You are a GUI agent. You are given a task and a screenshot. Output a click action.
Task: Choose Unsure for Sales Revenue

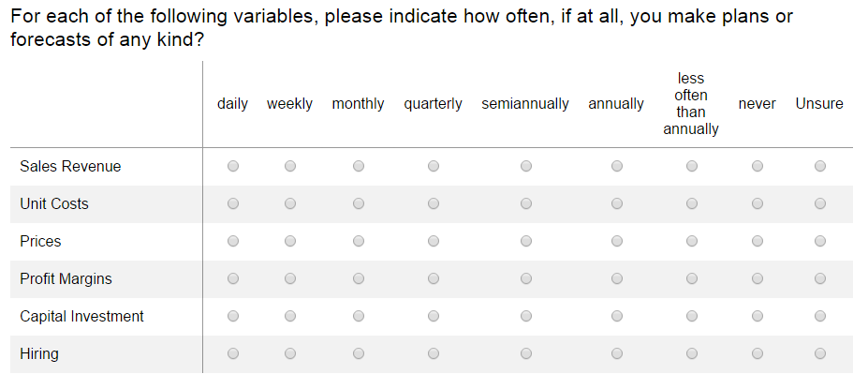tap(820, 166)
